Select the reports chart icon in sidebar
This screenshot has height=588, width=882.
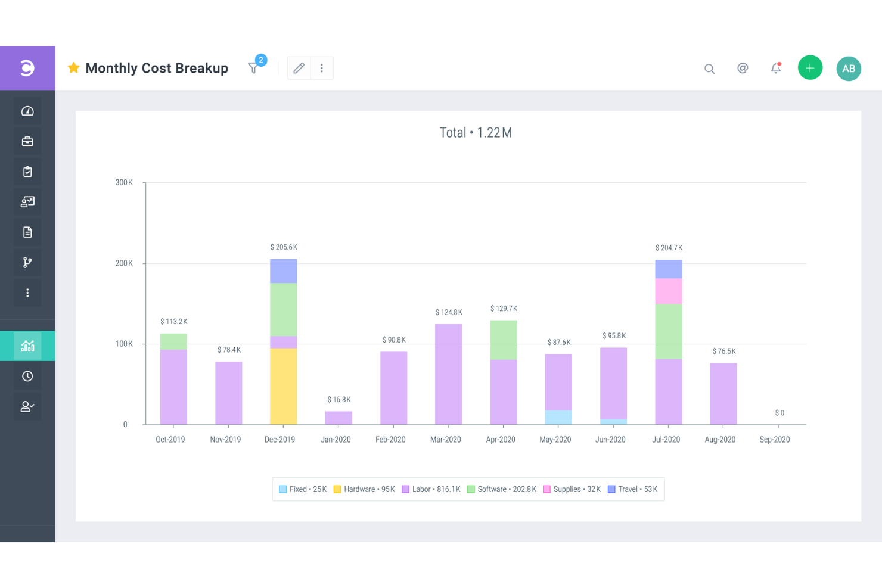27,346
